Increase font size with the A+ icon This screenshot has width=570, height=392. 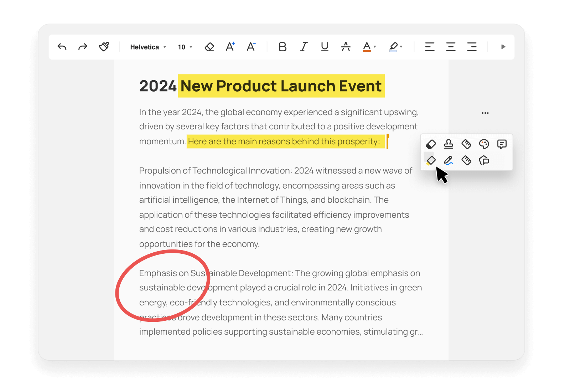click(x=230, y=47)
